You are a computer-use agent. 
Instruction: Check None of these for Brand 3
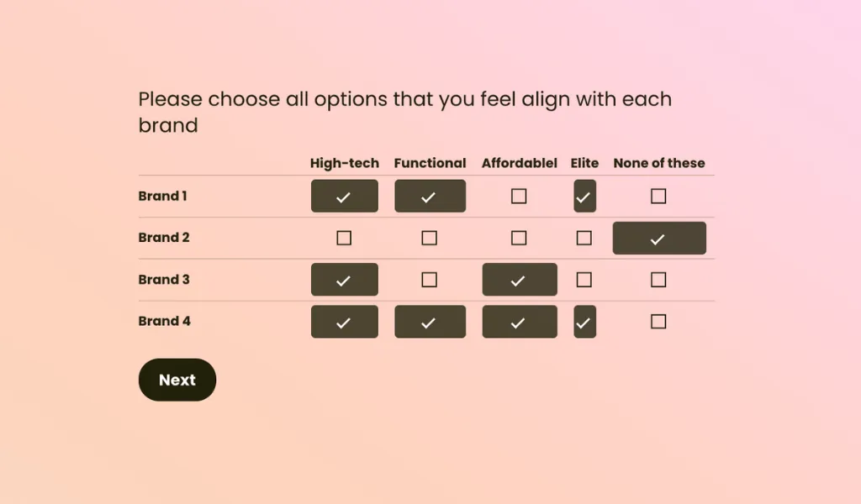point(658,279)
